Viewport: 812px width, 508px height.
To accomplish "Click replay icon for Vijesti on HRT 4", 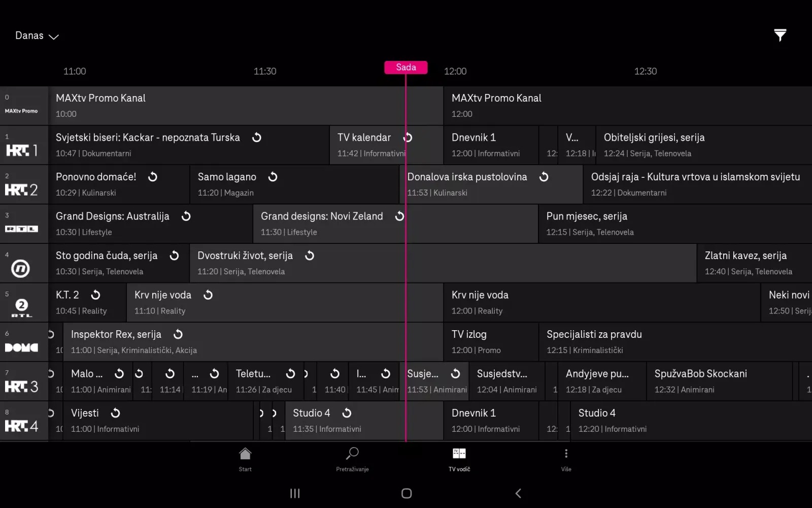I will coord(116,413).
